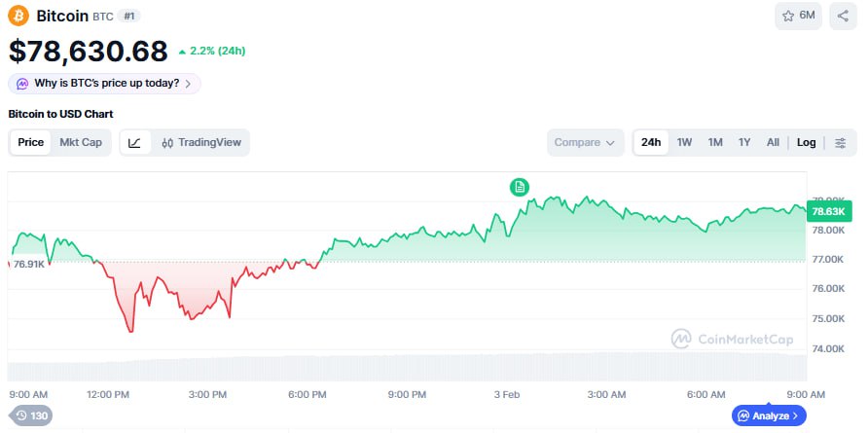The width and height of the screenshot is (868, 433).
Task: Open the TradingView candlestick chart
Action: tap(200, 142)
